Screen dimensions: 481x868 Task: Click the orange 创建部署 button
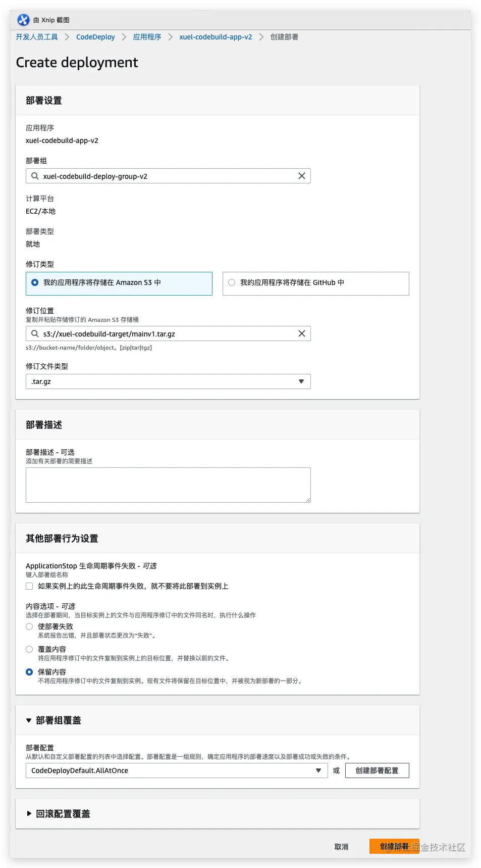coord(394,846)
